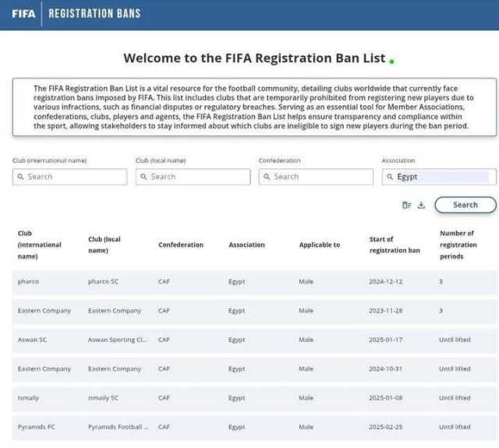The width and height of the screenshot is (499, 448).
Task: Select the Pyramids FC club cell
Action: pos(37,427)
